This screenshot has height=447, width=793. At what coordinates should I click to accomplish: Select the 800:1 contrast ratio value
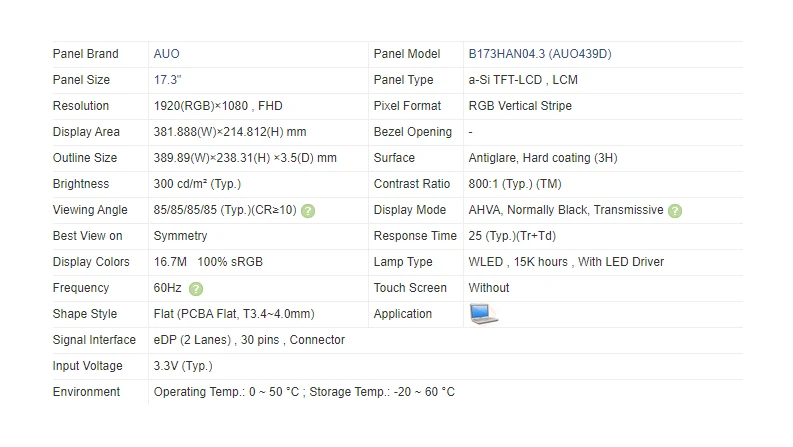tap(515, 184)
